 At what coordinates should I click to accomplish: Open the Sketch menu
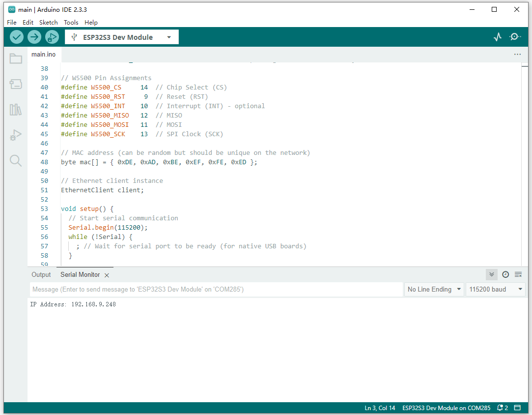(x=48, y=22)
